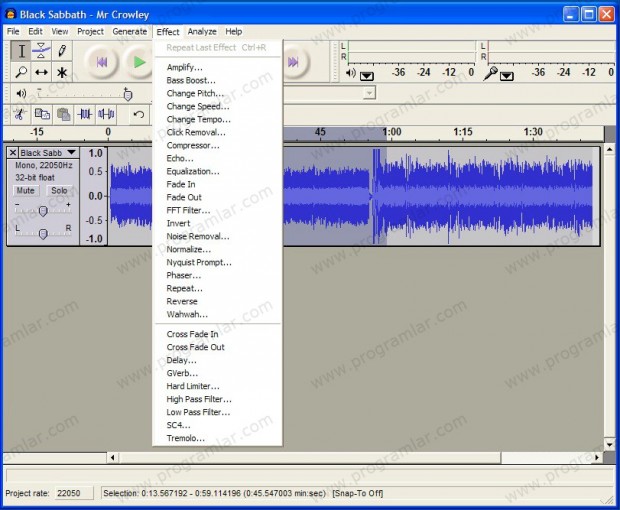This screenshot has height=510, width=620.
Task: Click the Skip to End button
Action: 294,62
